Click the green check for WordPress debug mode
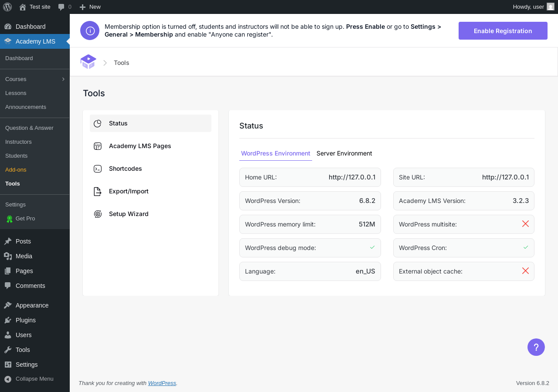Viewport: 558px width, 392px height. click(372, 247)
